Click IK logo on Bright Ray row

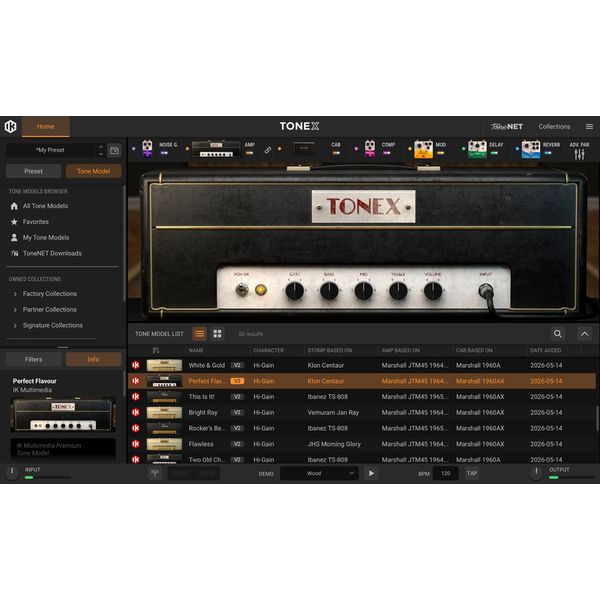point(136,412)
